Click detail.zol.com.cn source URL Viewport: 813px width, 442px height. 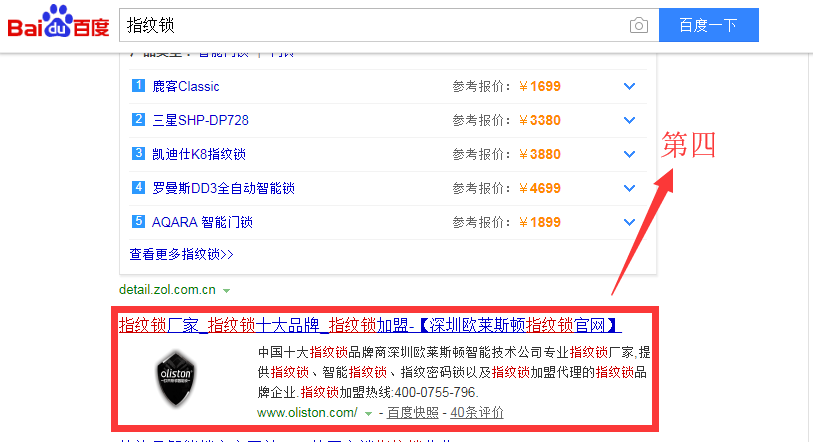pyautogui.click(x=167, y=289)
